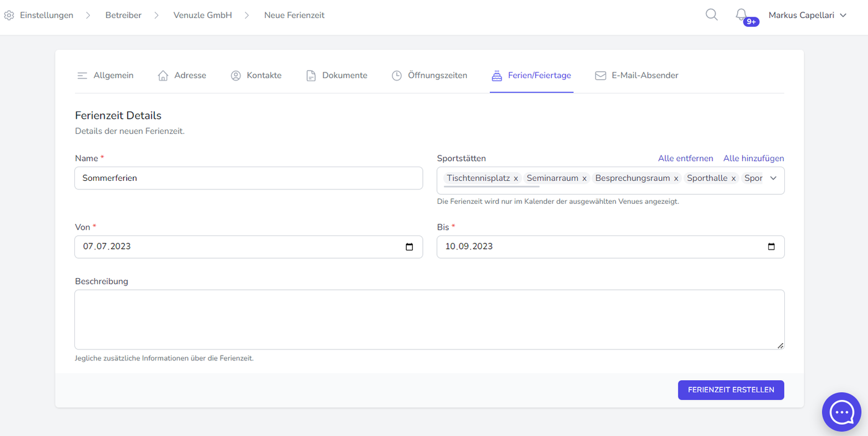Navigate to Venuzle GmbH breadcrumb
The width and height of the screenshot is (868, 436).
click(x=203, y=15)
